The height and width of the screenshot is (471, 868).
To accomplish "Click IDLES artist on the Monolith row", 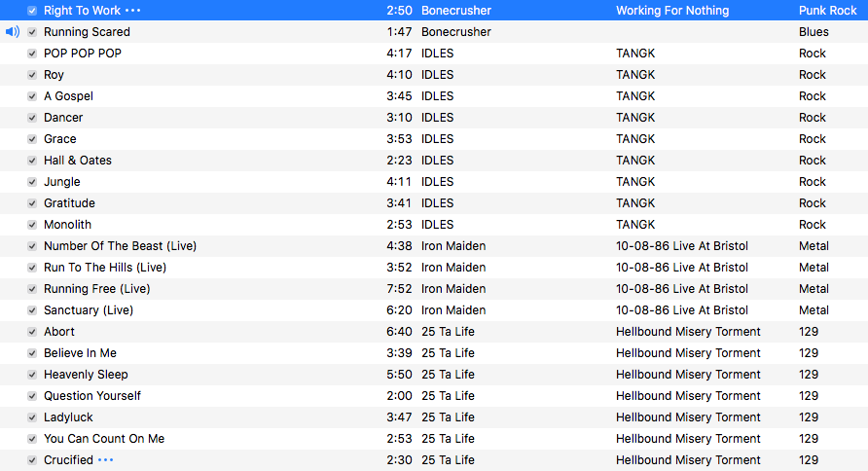I will (437, 225).
